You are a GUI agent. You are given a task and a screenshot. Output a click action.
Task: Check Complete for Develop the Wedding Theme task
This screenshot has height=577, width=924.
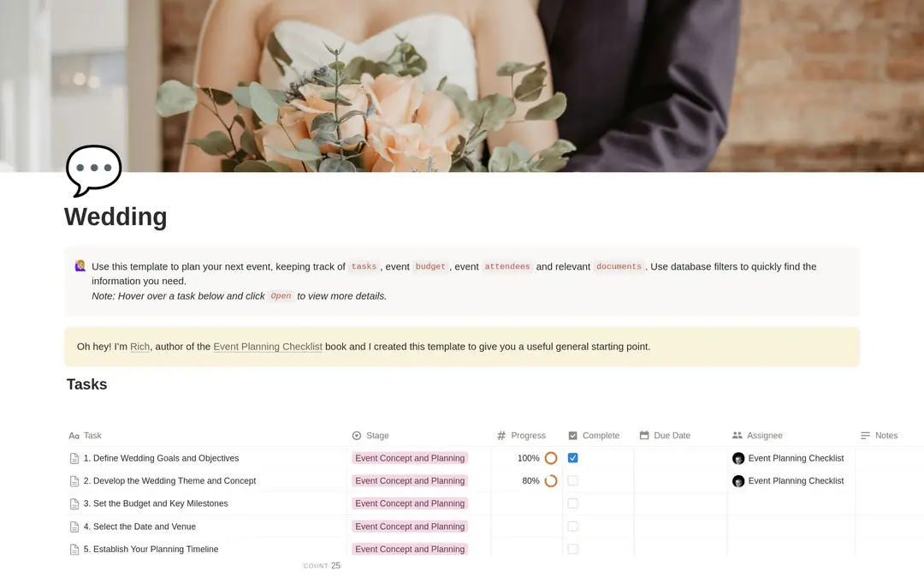tap(572, 481)
